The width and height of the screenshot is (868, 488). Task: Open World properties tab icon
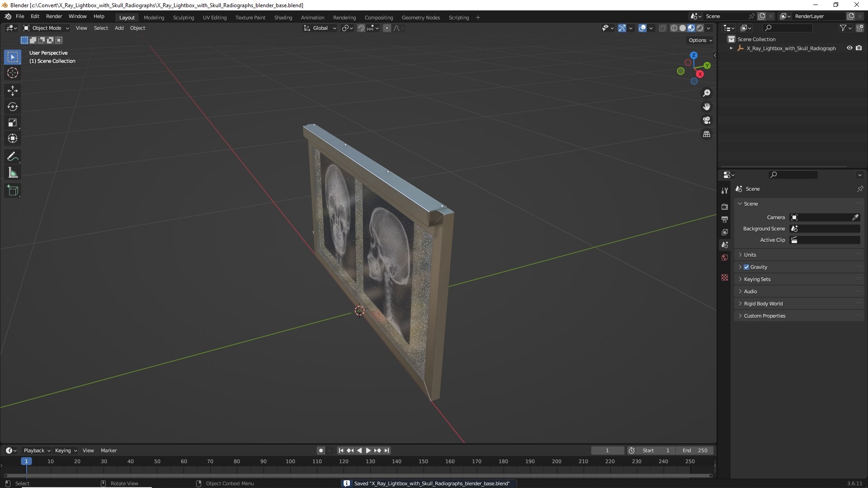(x=725, y=258)
